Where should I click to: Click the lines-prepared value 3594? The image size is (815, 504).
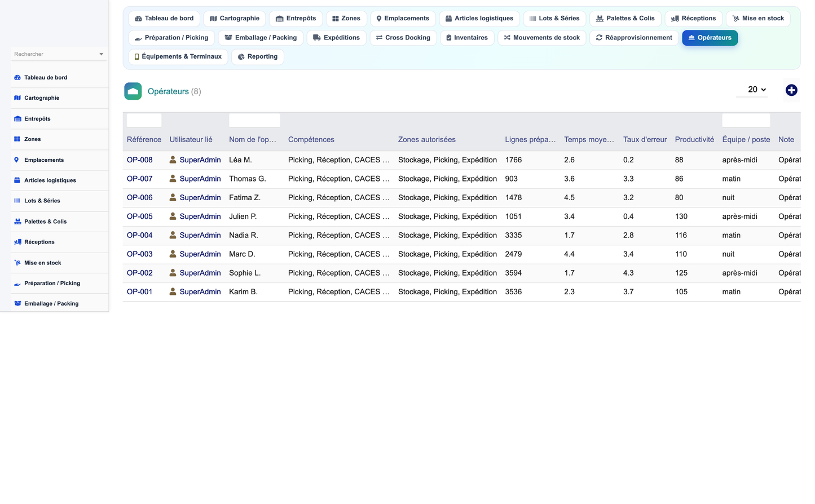(x=513, y=273)
